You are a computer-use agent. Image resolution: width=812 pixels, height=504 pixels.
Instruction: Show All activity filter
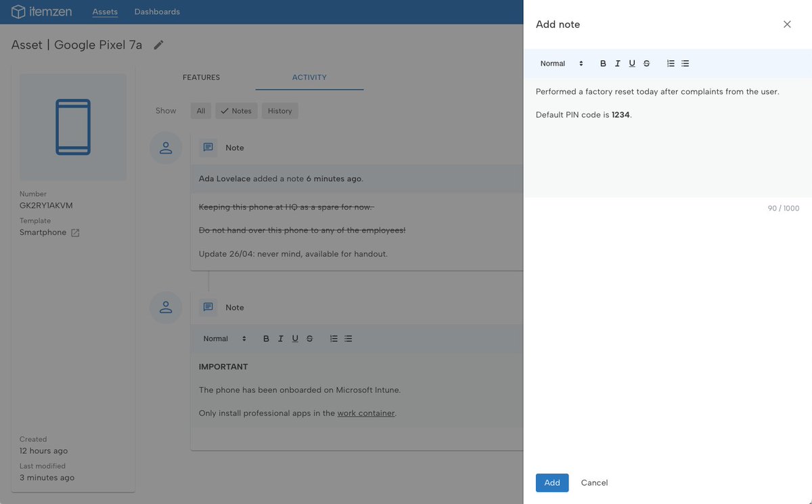point(201,111)
